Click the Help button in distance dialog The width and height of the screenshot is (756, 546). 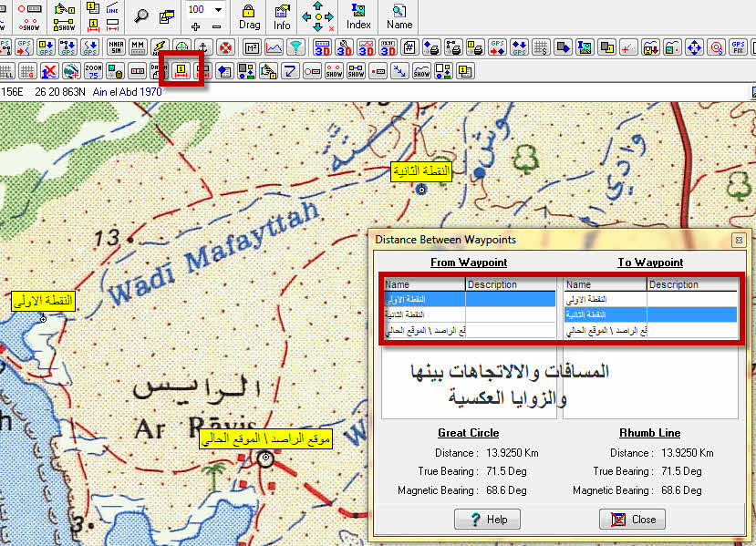click(487, 519)
